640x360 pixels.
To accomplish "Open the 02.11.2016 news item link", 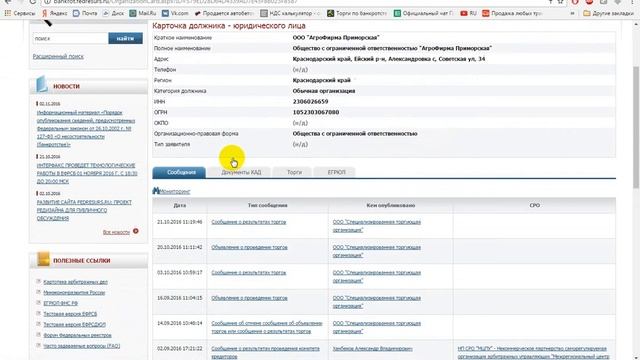I will coord(86,128).
